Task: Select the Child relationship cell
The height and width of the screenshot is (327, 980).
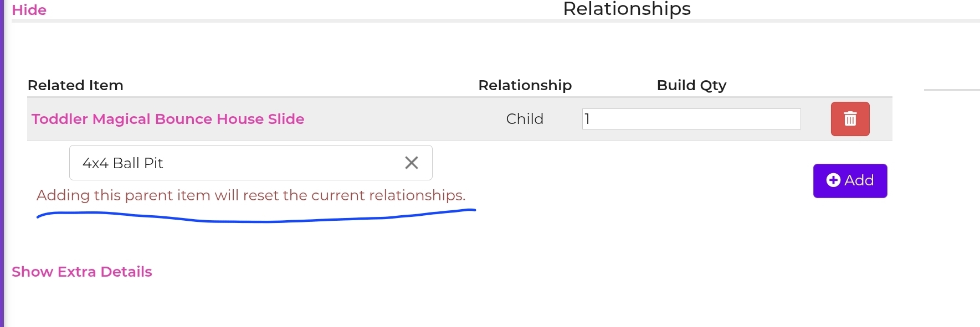Action: (525, 119)
